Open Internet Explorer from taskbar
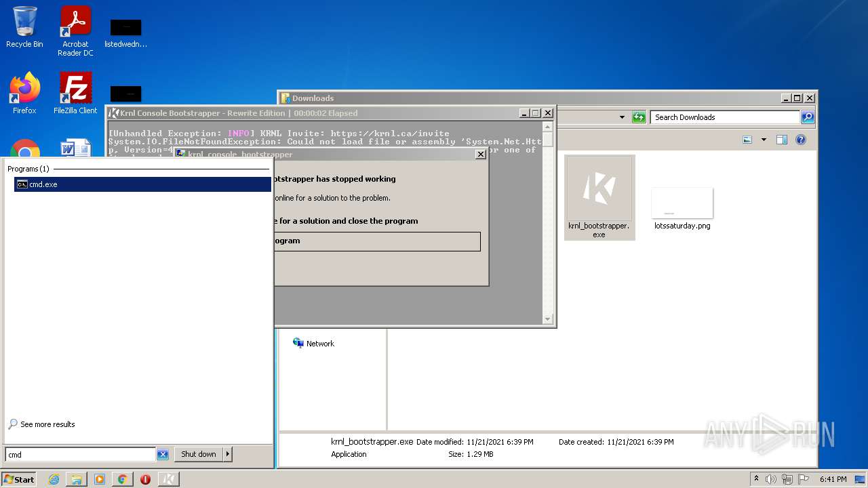The height and width of the screenshot is (488, 868). pyautogui.click(x=54, y=479)
